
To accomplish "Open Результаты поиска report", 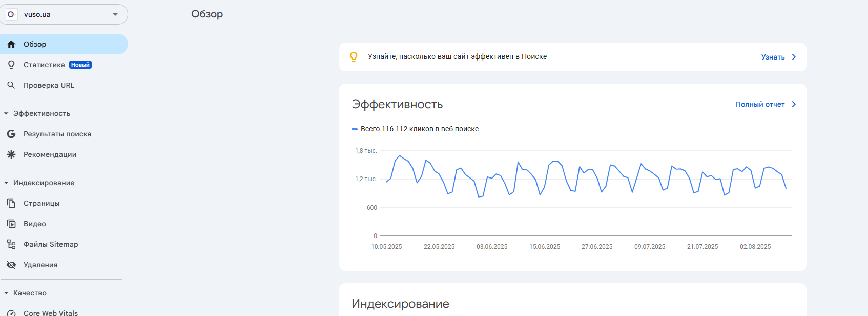I will pos(64,134).
